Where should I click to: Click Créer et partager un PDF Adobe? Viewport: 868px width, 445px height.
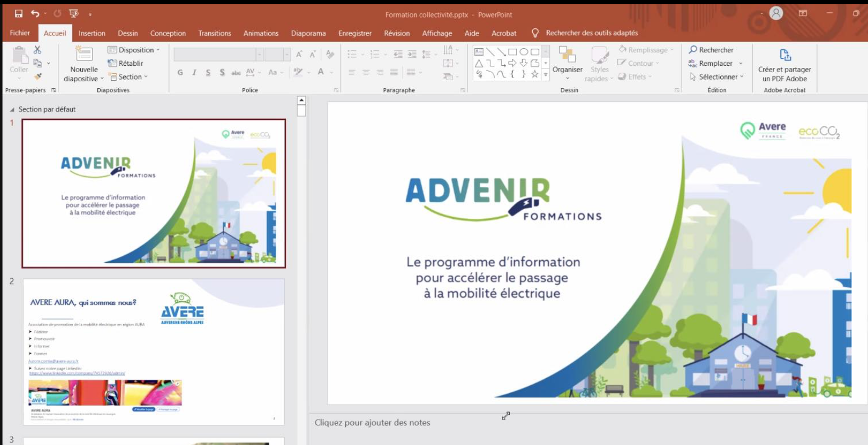tap(785, 64)
